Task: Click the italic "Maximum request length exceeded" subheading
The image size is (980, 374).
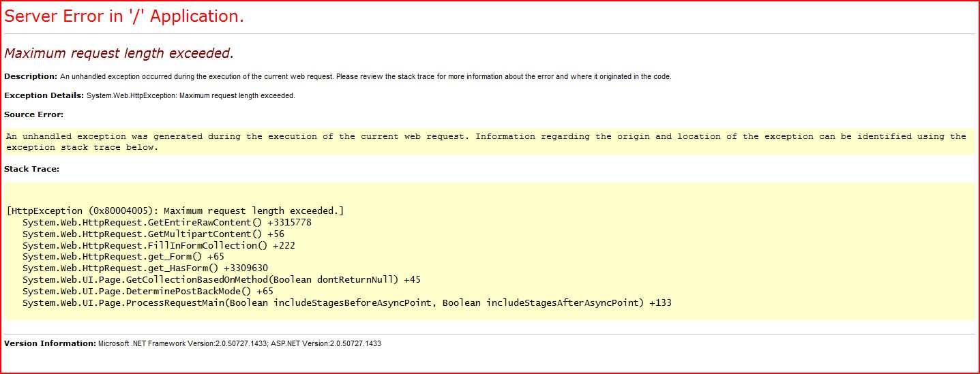Action: [x=119, y=53]
